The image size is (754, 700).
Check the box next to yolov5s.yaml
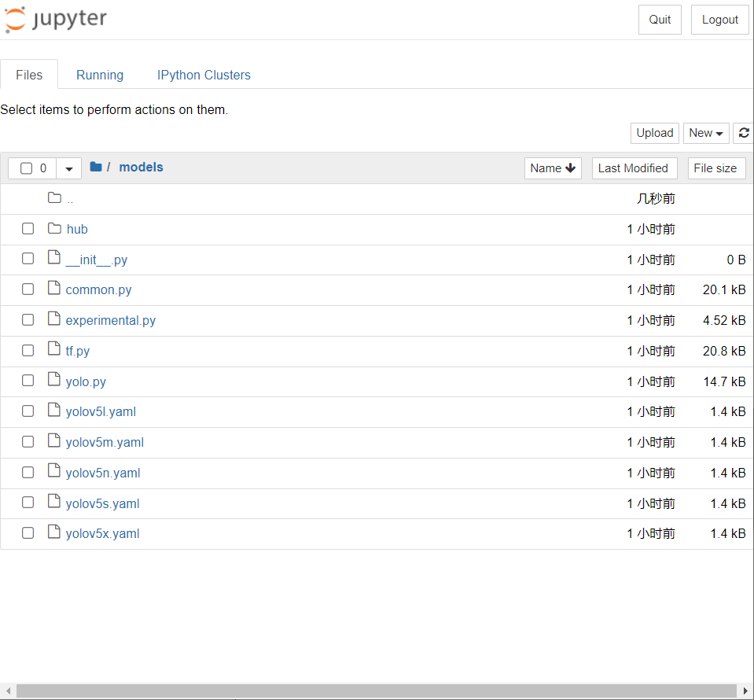28,503
